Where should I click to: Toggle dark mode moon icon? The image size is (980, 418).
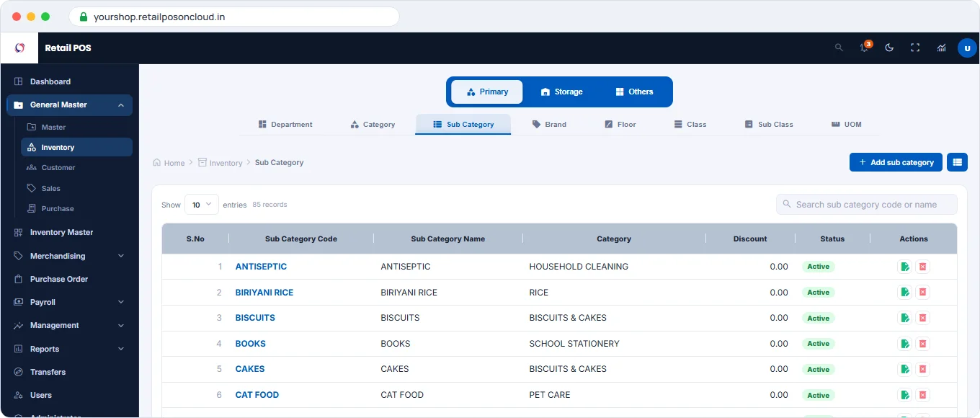click(889, 48)
